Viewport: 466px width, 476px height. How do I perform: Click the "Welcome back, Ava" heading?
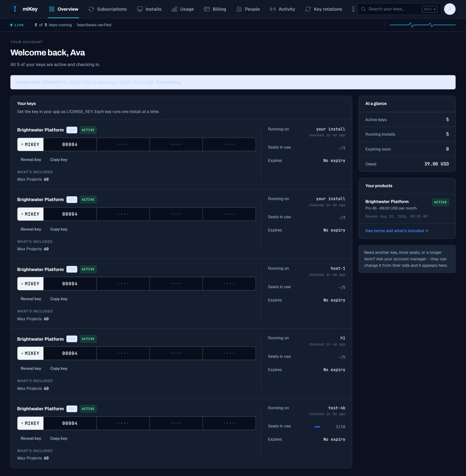click(47, 52)
